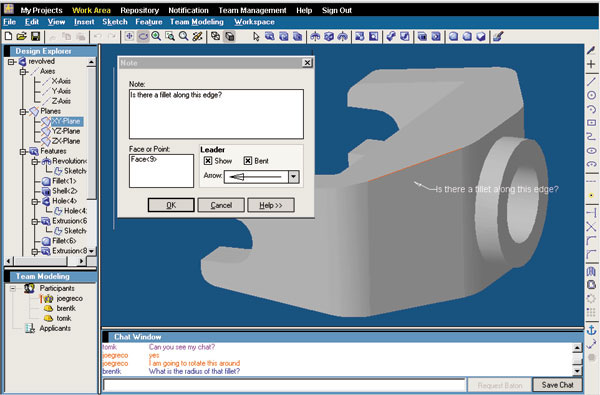The width and height of the screenshot is (600, 395).
Task: Click the anchor constraint icon
Action: click(591, 330)
